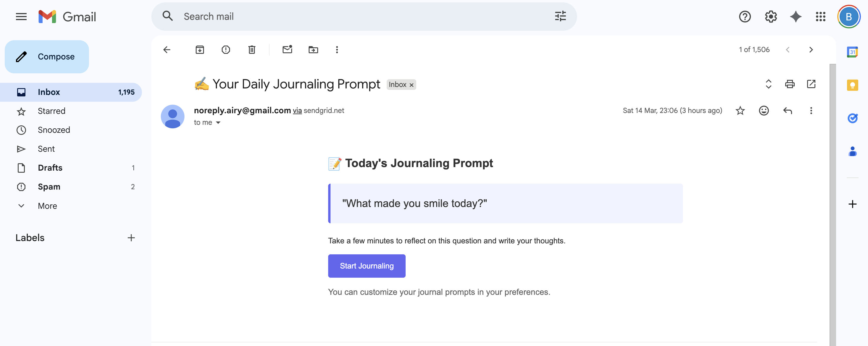Click the Start Journaling button
Screen dimensions: 868x346
(366, 266)
